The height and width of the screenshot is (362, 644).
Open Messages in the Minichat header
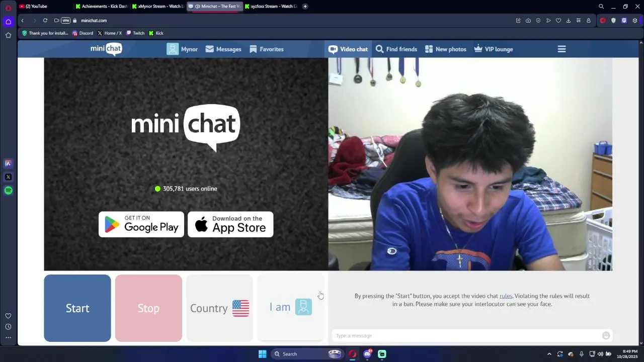(223, 49)
